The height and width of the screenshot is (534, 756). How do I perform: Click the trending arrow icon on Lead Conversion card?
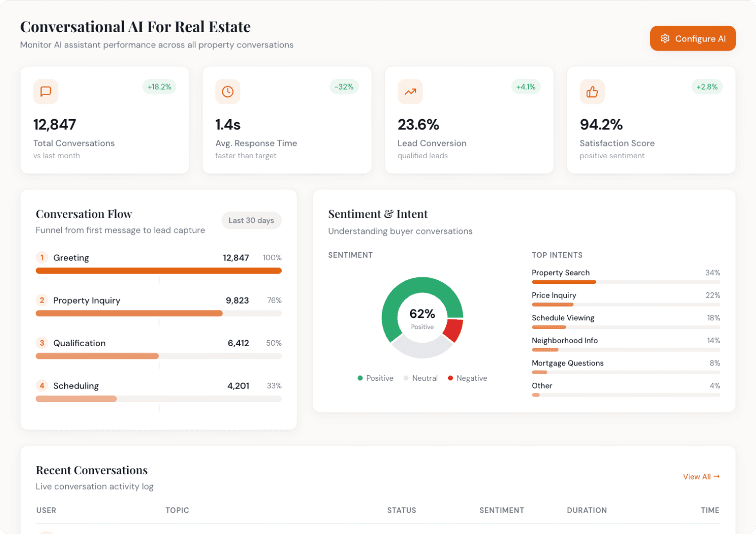pos(410,91)
